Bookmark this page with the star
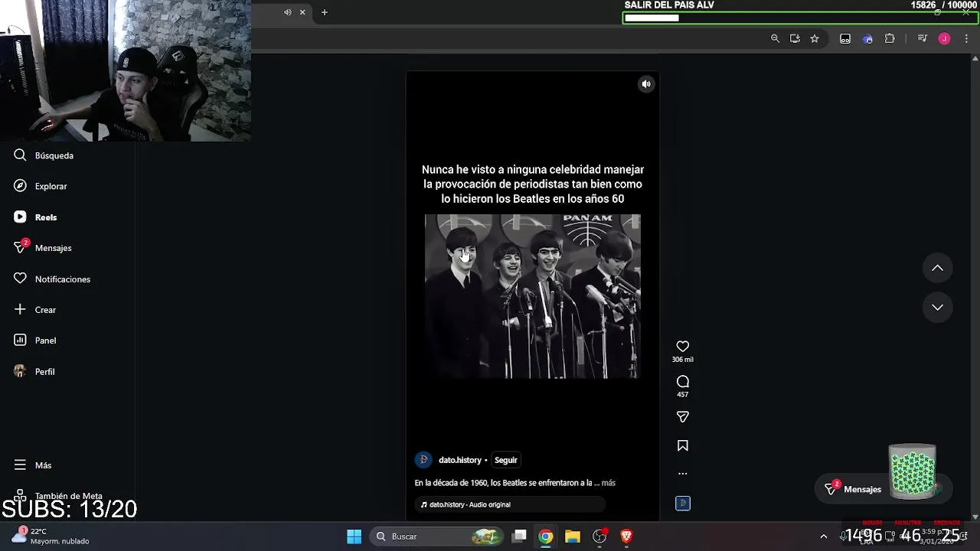 pyautogui.click(x=815, y=38)
